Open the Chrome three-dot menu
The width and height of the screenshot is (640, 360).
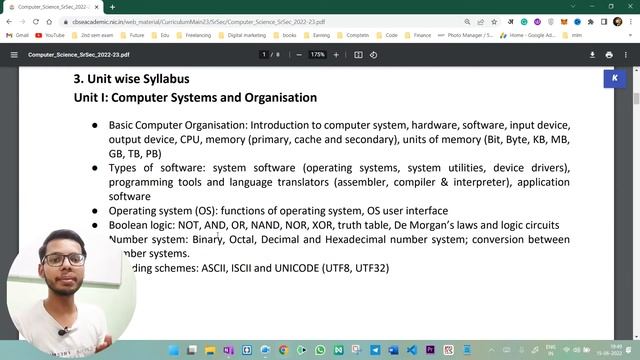631,22
